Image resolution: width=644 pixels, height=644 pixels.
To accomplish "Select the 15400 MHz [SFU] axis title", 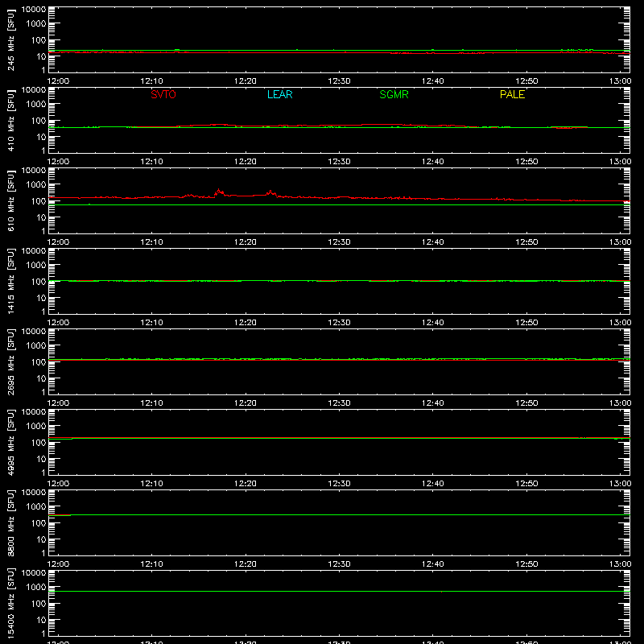I will point(11,603).
